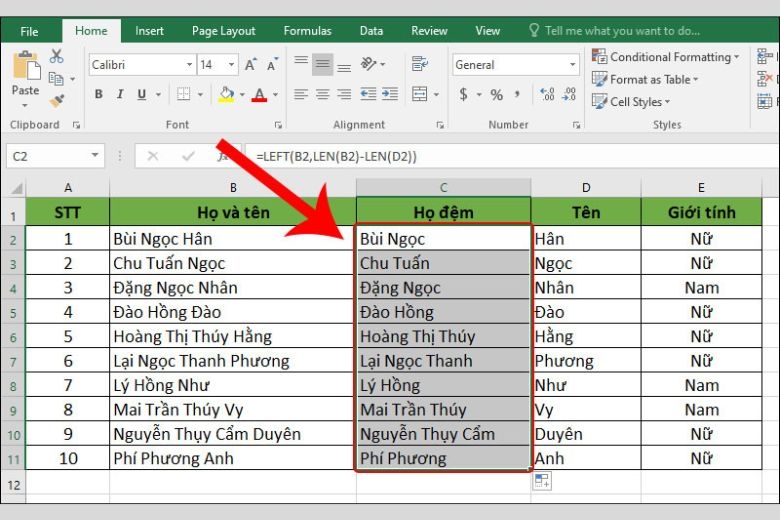
Task: Select column D header
Action: click(586, 188)
